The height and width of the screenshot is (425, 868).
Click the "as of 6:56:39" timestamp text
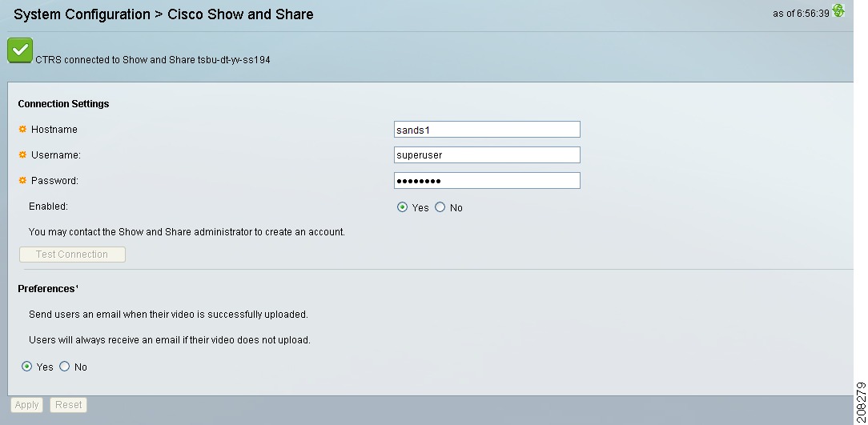801,14
